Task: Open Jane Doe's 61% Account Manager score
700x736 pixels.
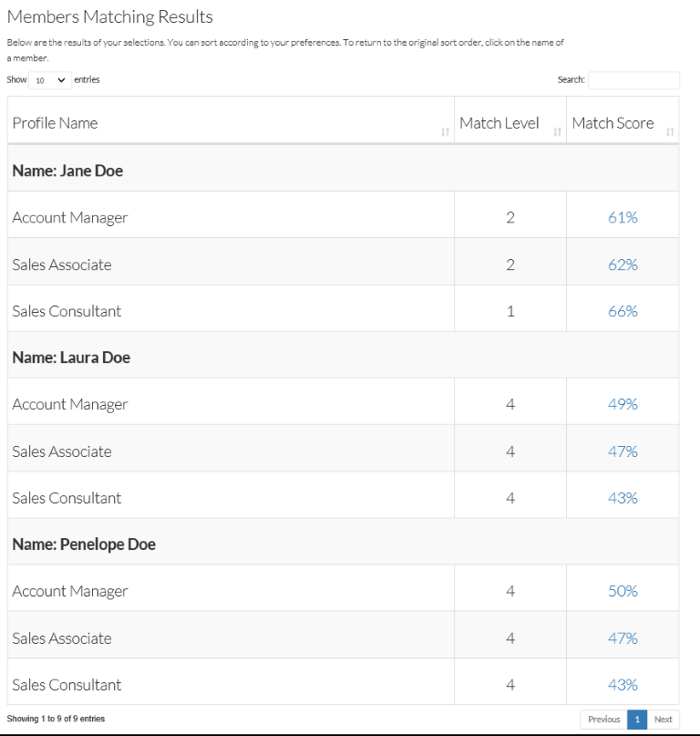Action: (623, 217)
